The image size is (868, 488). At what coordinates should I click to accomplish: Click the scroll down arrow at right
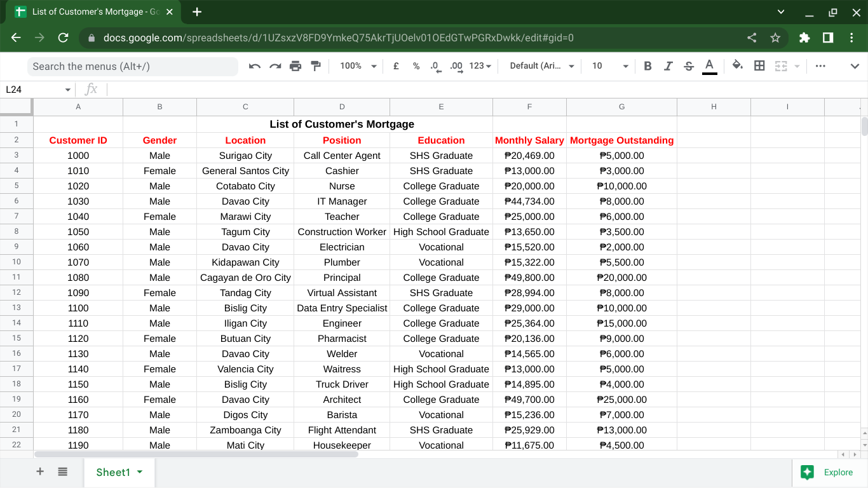click(864, 444)
